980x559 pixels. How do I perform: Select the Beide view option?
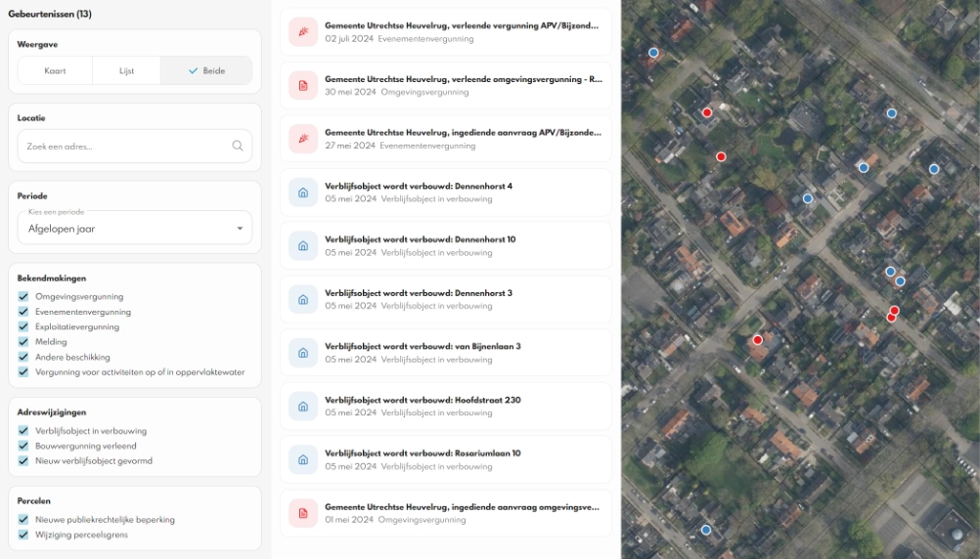[207, 70]
